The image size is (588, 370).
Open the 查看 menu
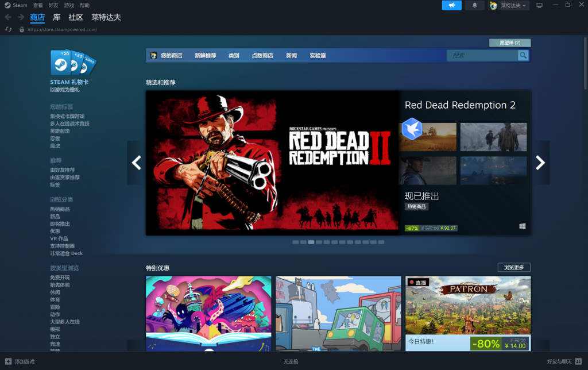pyautogui.click(x=38, y=5)
